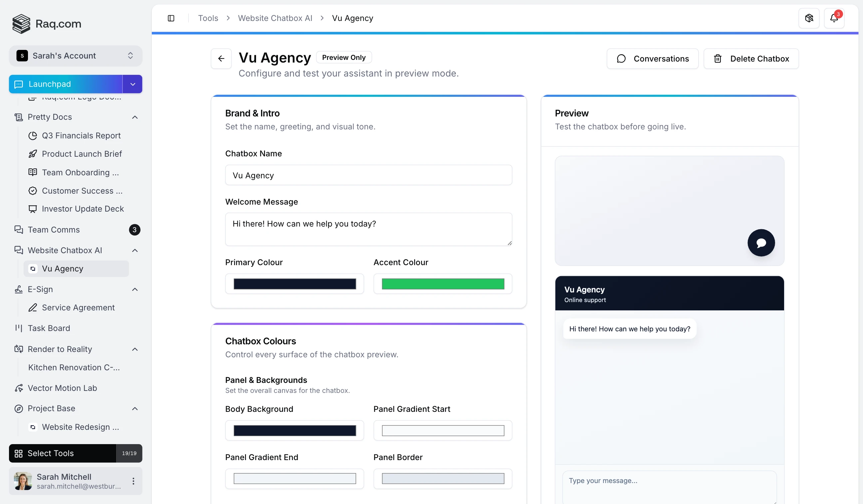The image size is (863, 504).
Task: Select the Q3 Financials Report pie chart icon
Action: tap(33, 135)
